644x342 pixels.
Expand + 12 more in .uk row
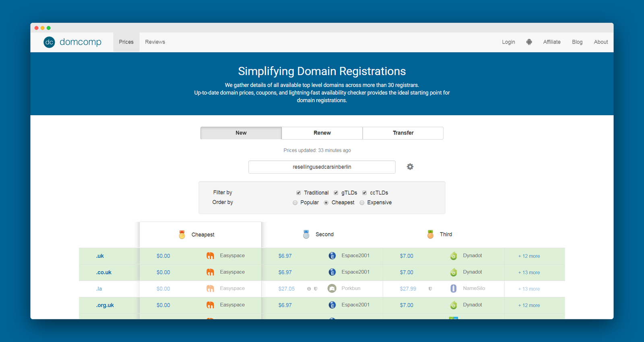click(529, 256)
